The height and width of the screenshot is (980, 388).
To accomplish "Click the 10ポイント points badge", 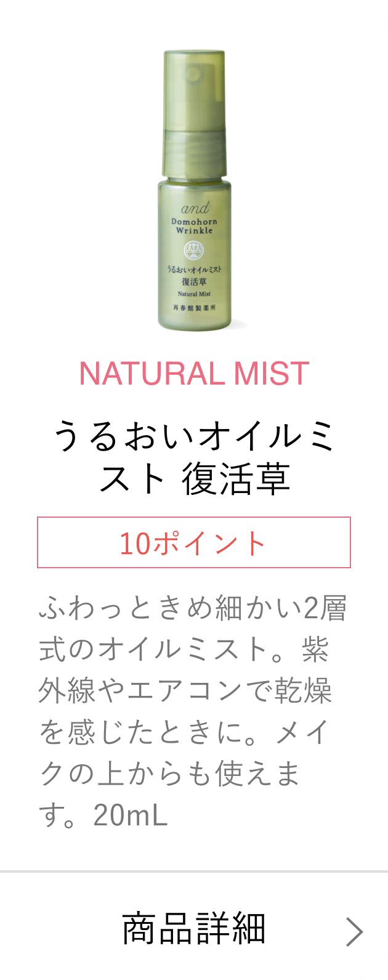I will pos(194,542).
